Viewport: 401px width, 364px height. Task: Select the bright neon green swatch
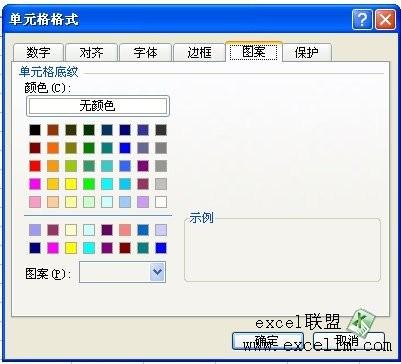point(89,184)
